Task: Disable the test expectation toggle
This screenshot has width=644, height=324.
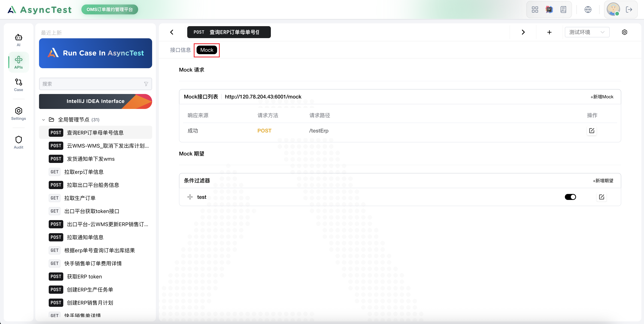Action: tap(570, 197)
